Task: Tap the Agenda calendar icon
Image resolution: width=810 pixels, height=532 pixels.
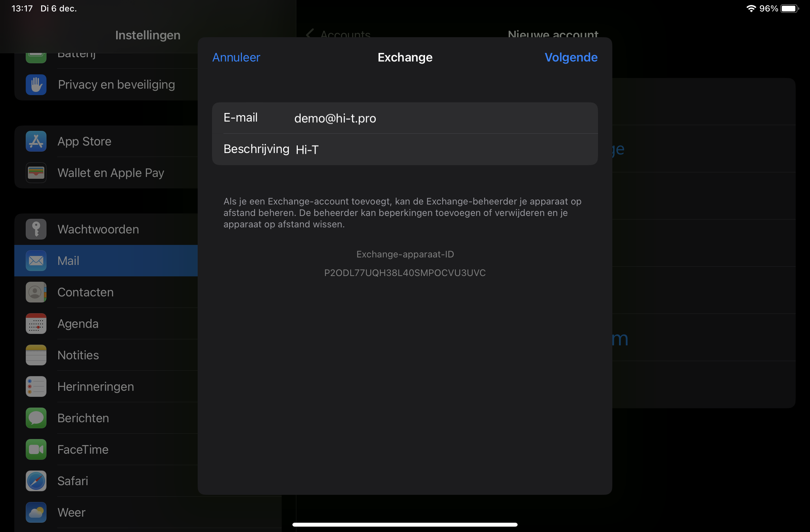Action: click(36, 324)
